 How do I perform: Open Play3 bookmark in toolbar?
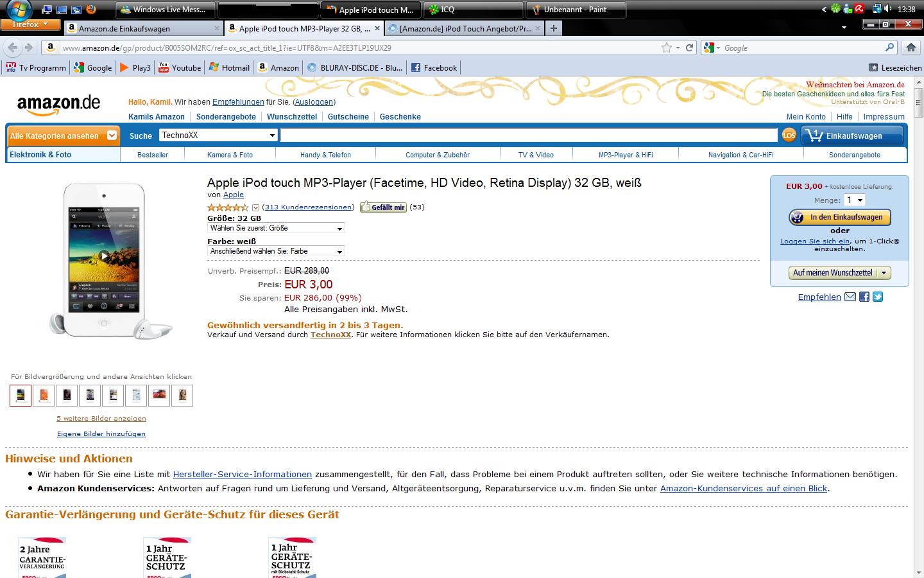point(135,67)
